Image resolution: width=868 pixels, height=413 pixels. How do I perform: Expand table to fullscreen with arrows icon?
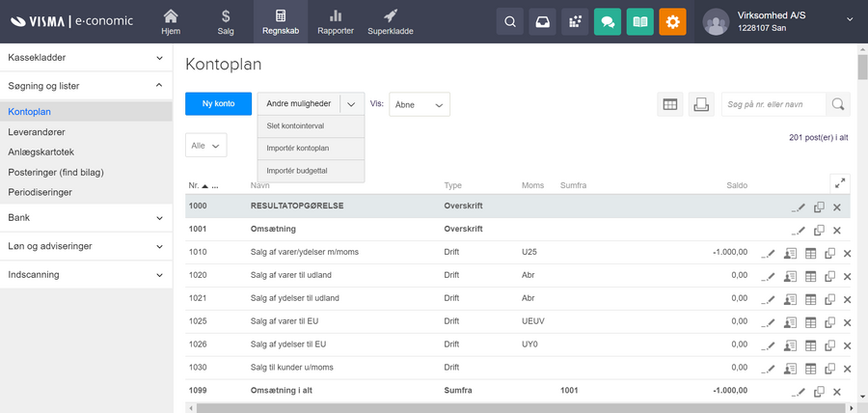click(x=839, y=182)
